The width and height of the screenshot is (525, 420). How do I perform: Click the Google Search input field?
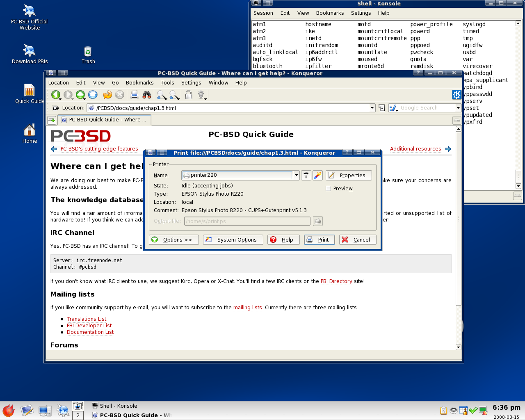pos(427,108)
